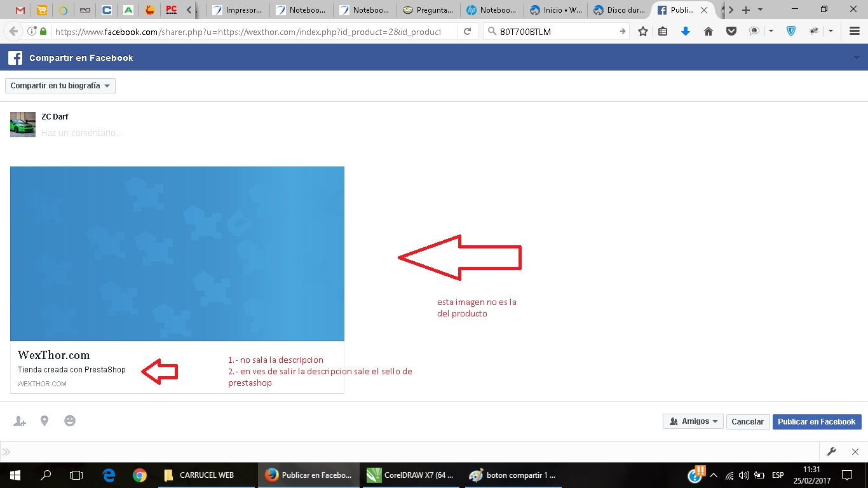
Task: Launch Microsoft Edge from taskbar
Action: point(109,475)
